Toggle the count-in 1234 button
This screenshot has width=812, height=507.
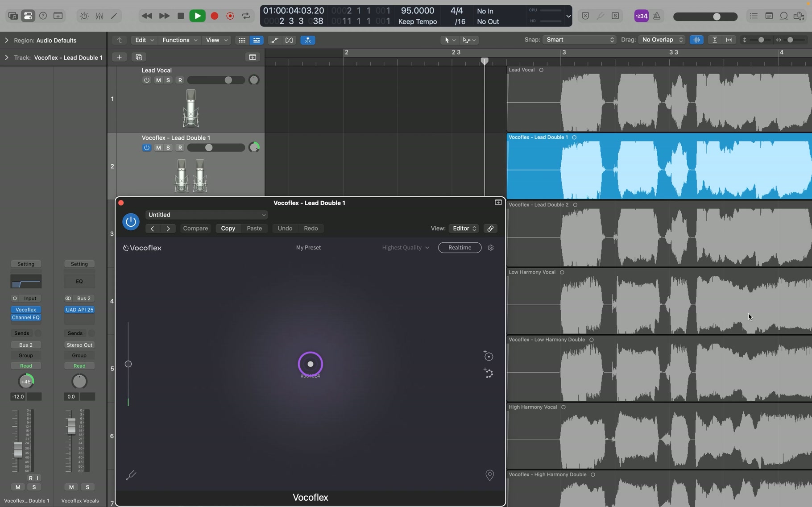point(641,16)
